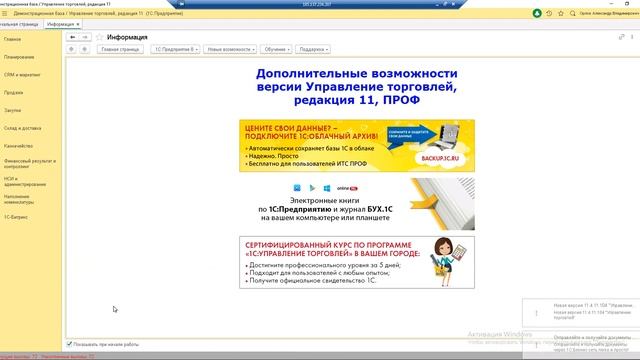Open favorites star in top bar
Image resolution: width=640 pixels, height=360 pixels.
click(x=561, y=13)
